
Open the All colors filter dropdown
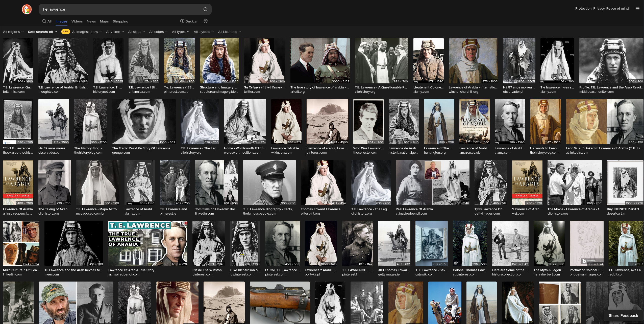(158, 32)
